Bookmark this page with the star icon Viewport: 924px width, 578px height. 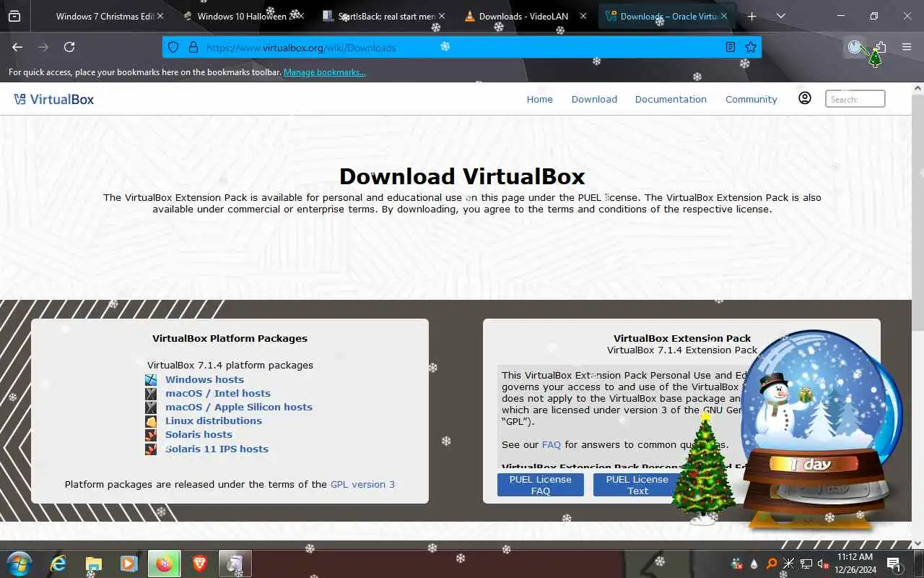pos(751,47)
